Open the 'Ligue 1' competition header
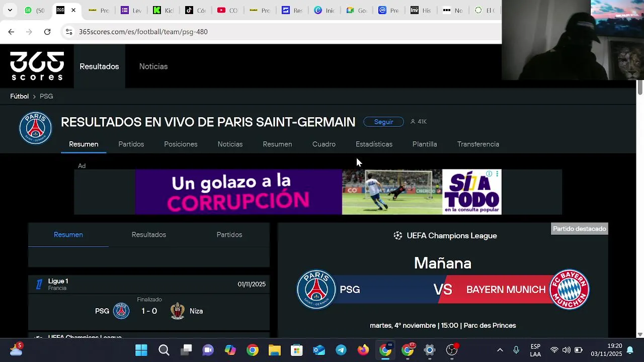 coord(149,285)
